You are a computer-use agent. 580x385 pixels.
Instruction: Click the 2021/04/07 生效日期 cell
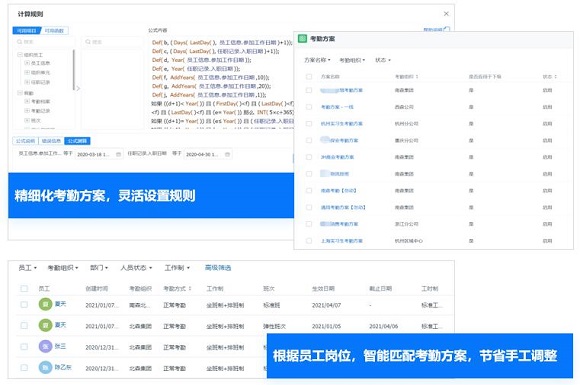coord(326,305)
